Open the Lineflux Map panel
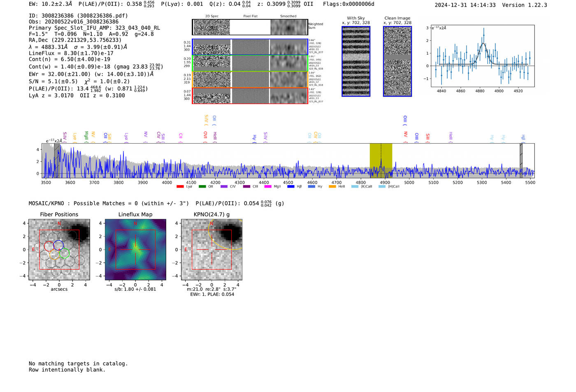This screenshot has width=576, height=392. [x=135, y=250]
